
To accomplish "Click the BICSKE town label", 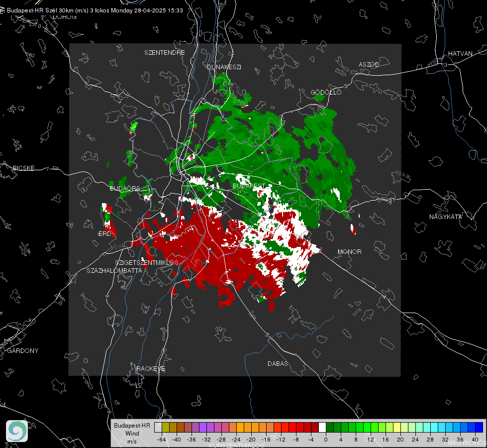I will click(x=23, y=168).
